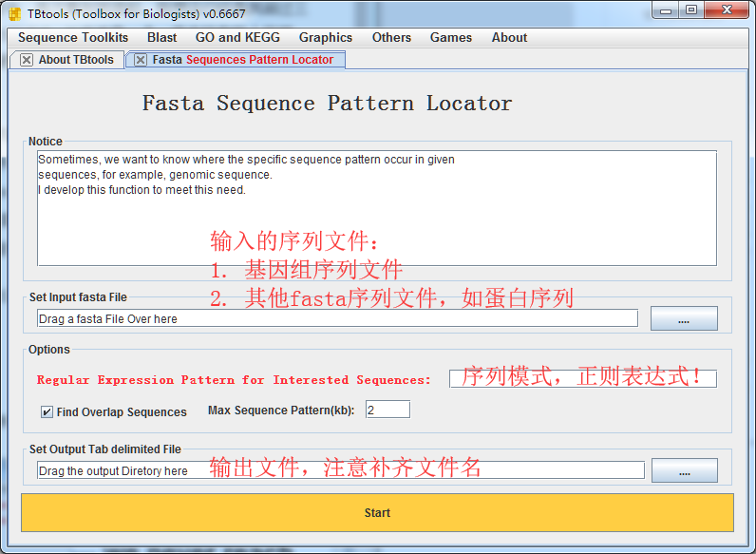
Task: Click the yellow Start button
Action: tap(377, 512)
